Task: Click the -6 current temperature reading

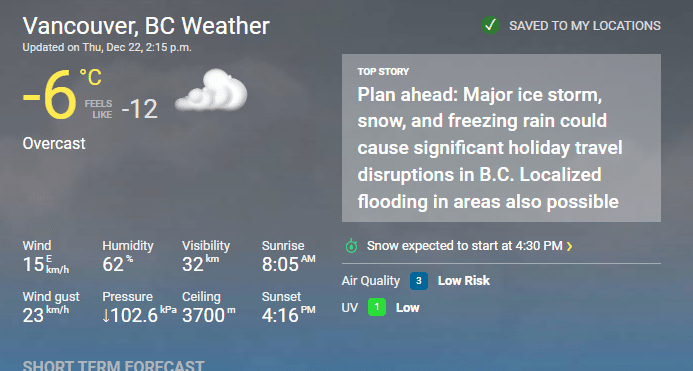Action: pyautogui.click(x=50, y=95)
